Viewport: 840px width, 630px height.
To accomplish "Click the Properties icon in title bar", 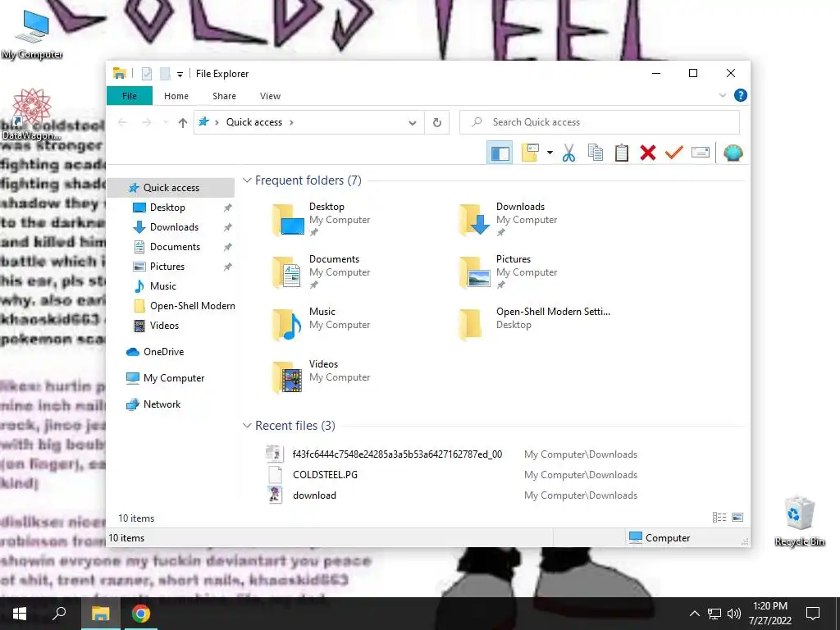I will pos(147,74).
